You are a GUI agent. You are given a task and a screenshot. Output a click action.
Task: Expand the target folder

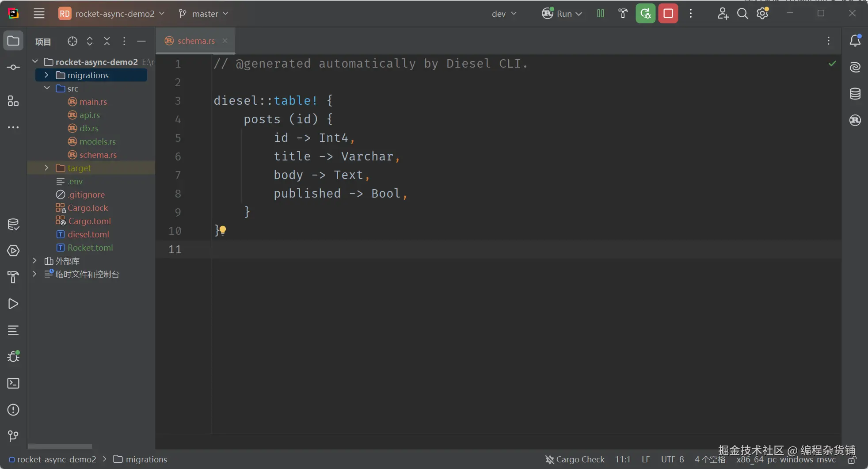tap(46, 168)
